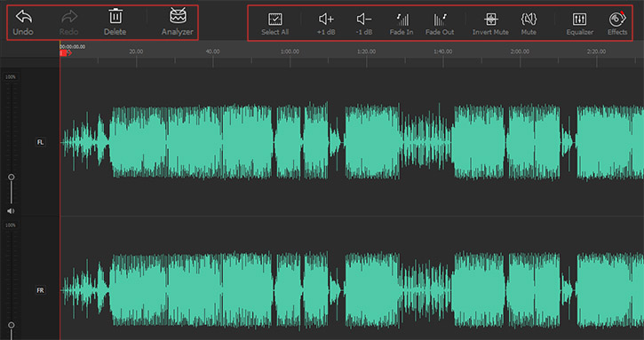Open the Effects panel
This screenshot has height=340, width=644.
coord(617,24)
